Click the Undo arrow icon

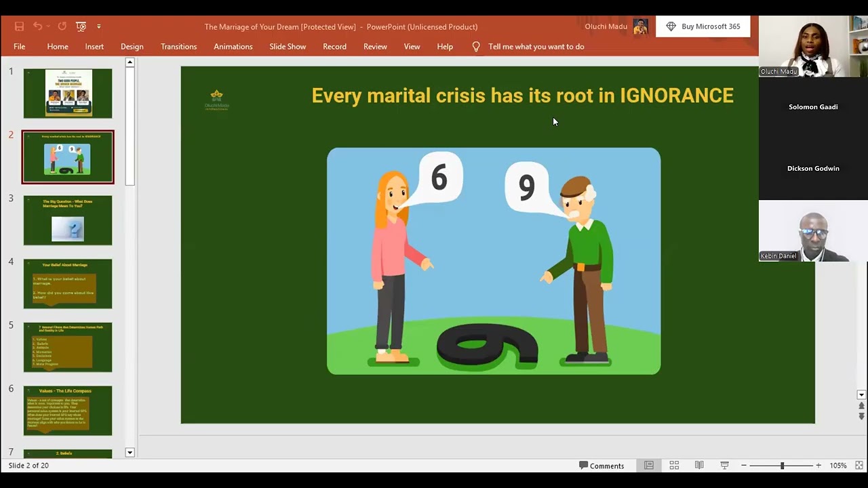pyautogui.click(x=37, y=26)
